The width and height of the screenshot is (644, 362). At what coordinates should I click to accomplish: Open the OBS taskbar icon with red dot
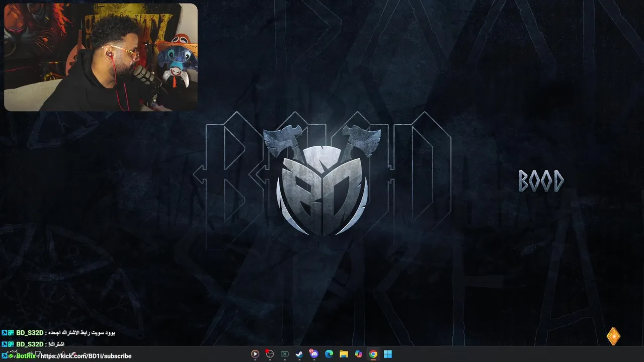pos(270,354)
